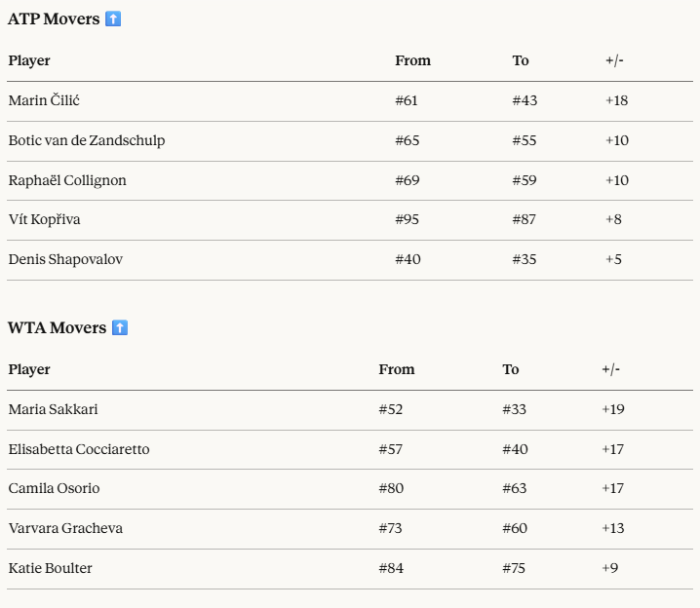Click Maria Sakkari's +19 change value
This screenshot has width=700, height=608.
click(613, 409)
